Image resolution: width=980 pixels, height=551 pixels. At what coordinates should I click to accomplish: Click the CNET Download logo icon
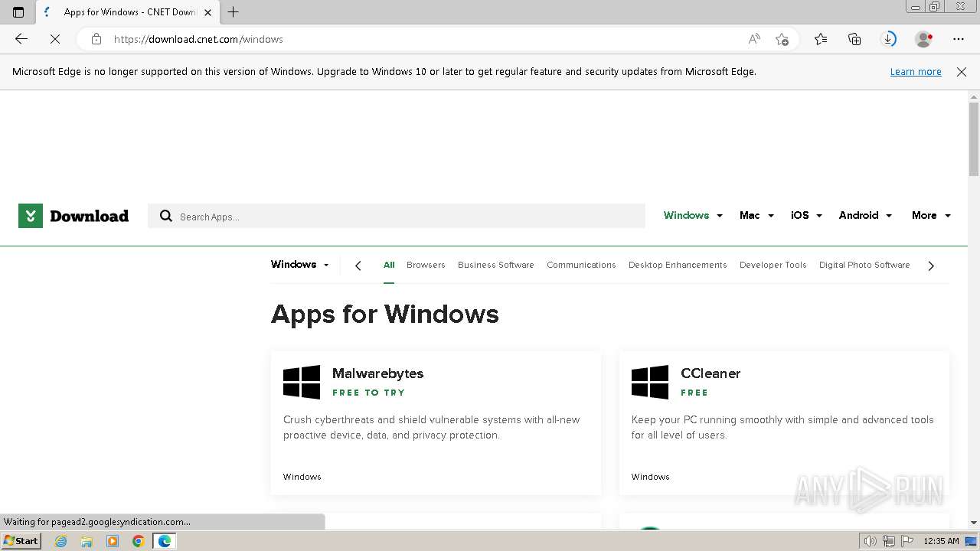[x=31, y=216]
